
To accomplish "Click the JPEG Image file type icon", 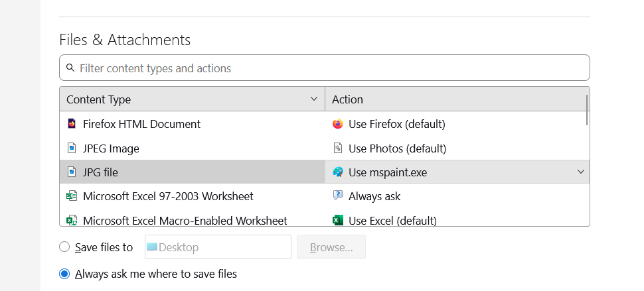I will (72, 148).
